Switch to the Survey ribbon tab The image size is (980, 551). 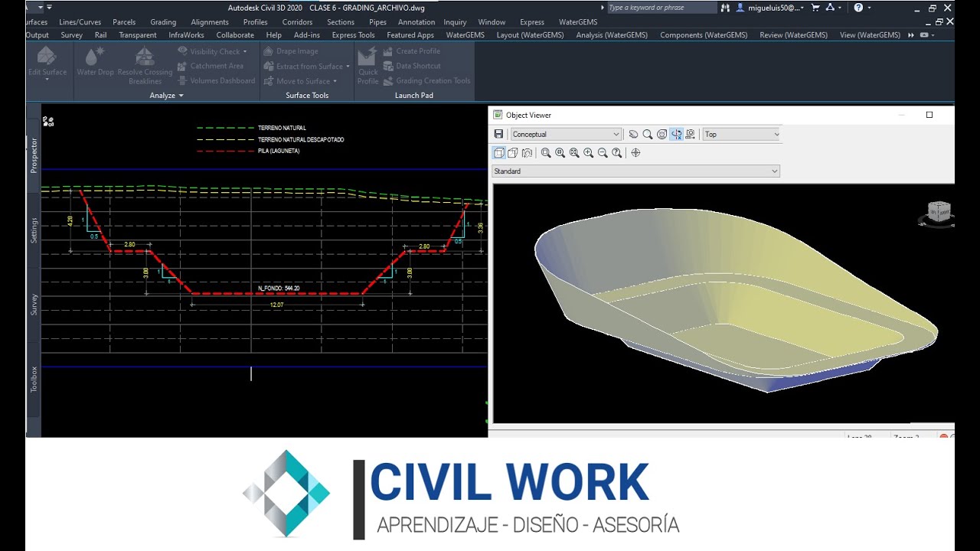pos(71,35)
